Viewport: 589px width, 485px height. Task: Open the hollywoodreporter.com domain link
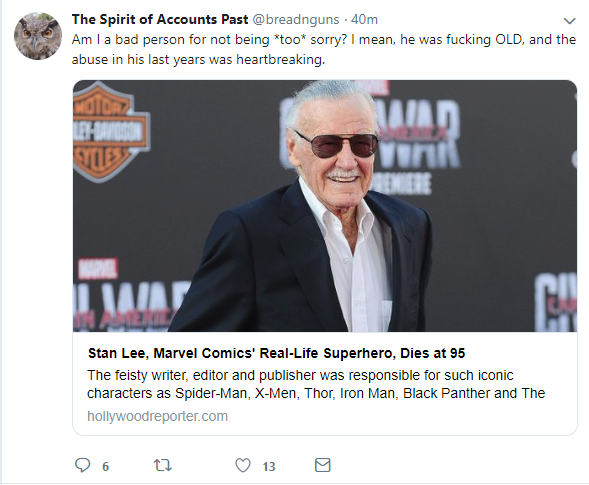tap(157, 416)
